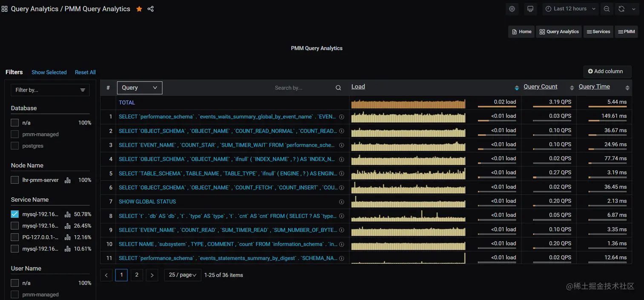Viewport: 644px width, 300px height.
Task: Select page 2
Action: click(137, 275)
